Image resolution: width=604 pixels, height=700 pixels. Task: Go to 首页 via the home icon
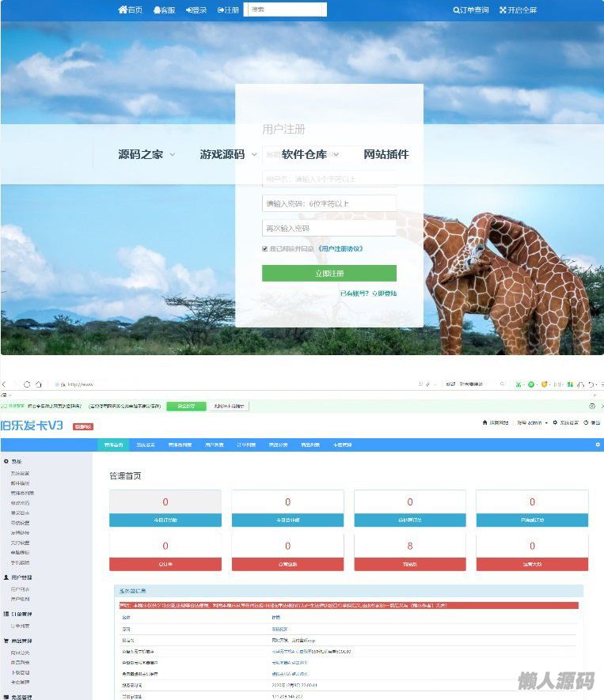pos(130,9)
